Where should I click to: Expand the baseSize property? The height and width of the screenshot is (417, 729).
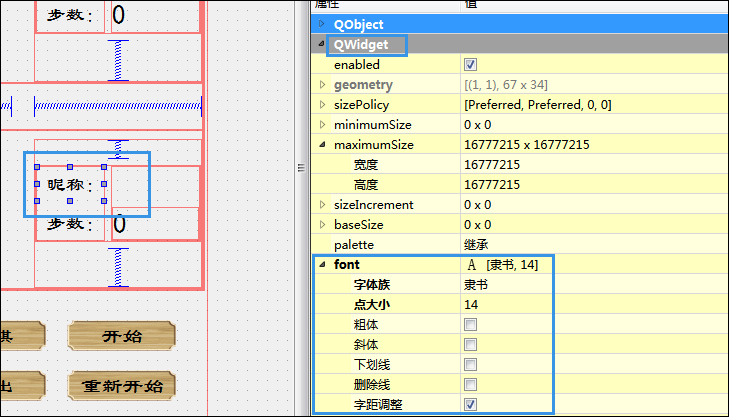click(x=322, y=224)
